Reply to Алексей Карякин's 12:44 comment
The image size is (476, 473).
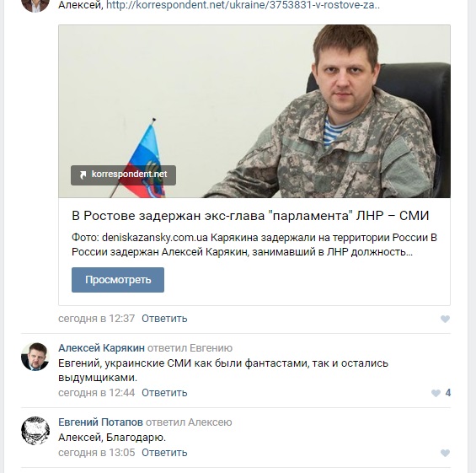click(164, 393)
